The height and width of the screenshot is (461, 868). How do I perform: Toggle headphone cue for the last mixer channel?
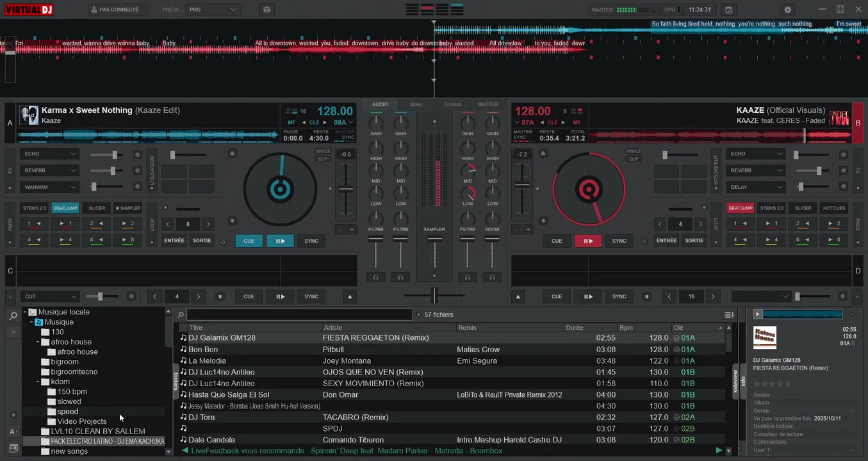492,277
